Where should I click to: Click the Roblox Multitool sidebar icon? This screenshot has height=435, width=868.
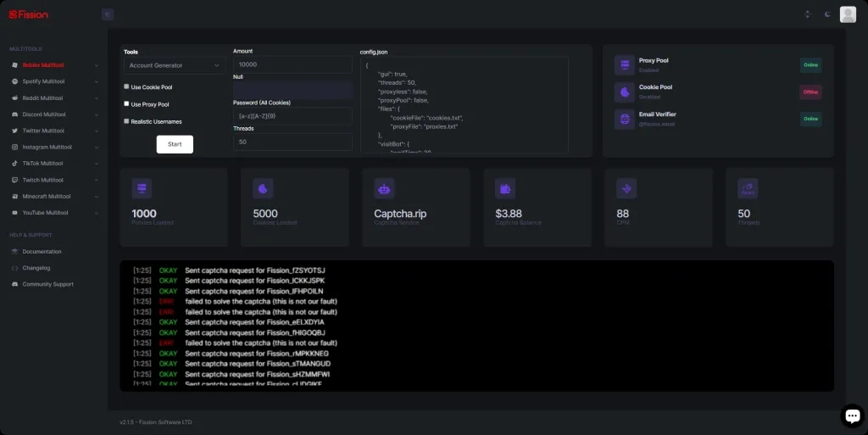tap(15, 65)
